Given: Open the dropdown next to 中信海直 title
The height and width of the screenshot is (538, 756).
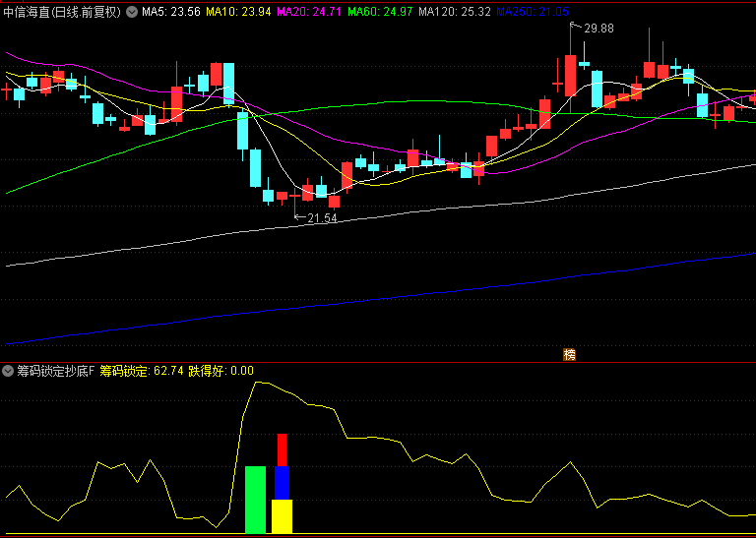Looking at the screenshot, I should click(x=132, y=13).
